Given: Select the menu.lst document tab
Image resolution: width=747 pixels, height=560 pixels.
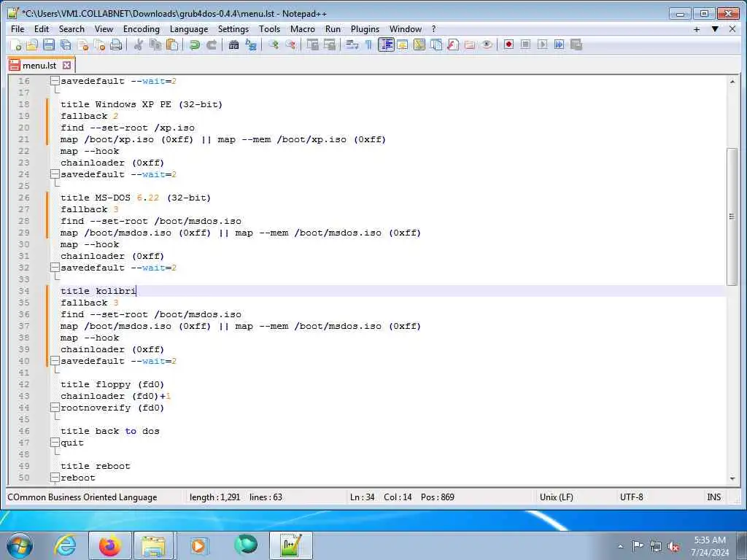Looking at the screenshot, I should click(41, 65).
